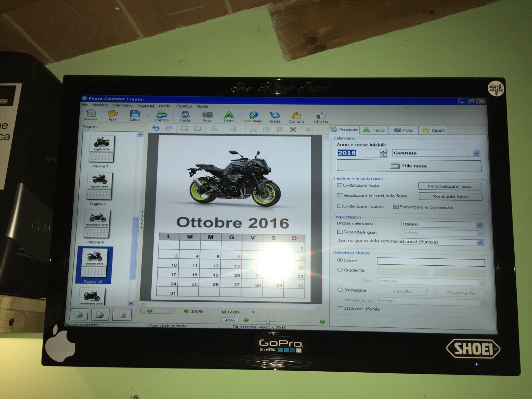Viewport: 532px width, 399px height.
Task: Click the zoom slider handle
Action: (x=268, y=322)
